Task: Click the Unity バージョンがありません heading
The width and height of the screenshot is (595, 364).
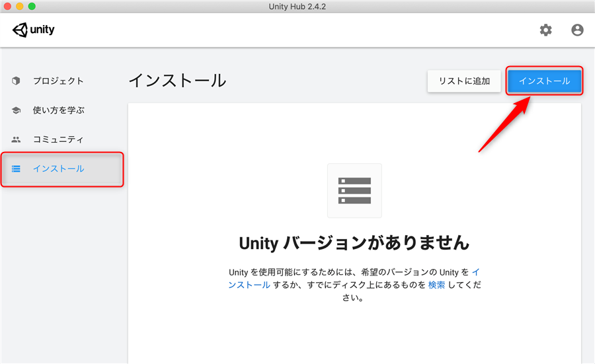Action: [354, 243]
